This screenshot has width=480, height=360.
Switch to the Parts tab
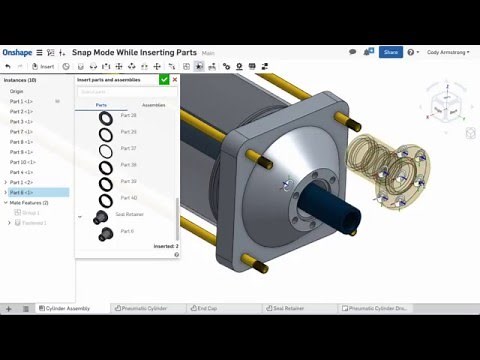[x=101, y=105]
